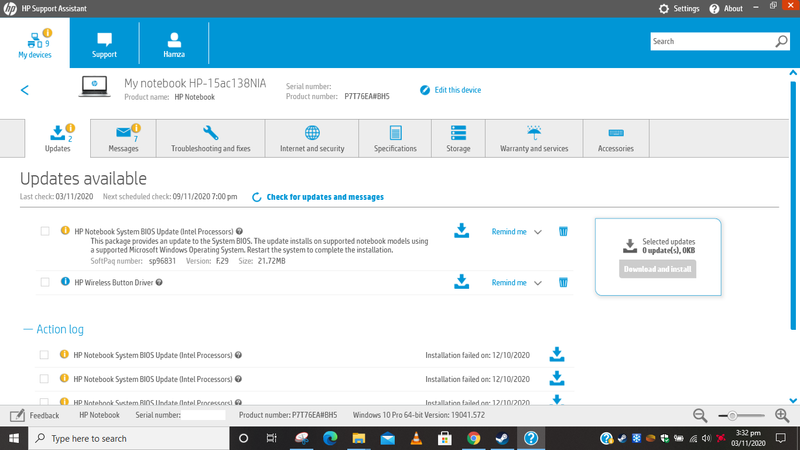Open Settings via the gear icon
The width and height of the screenshot is (800, 450).
663,9
